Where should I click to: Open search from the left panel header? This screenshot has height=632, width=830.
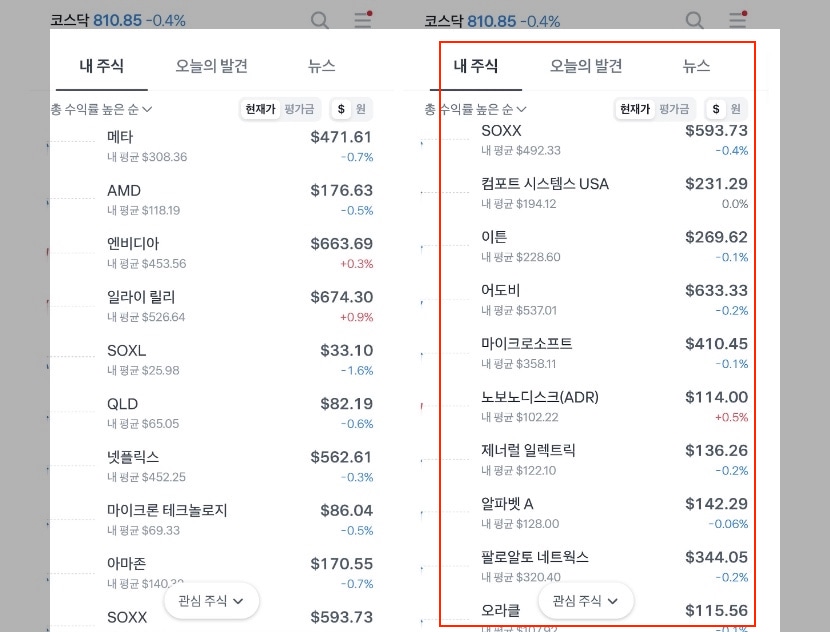click(320, 20)
